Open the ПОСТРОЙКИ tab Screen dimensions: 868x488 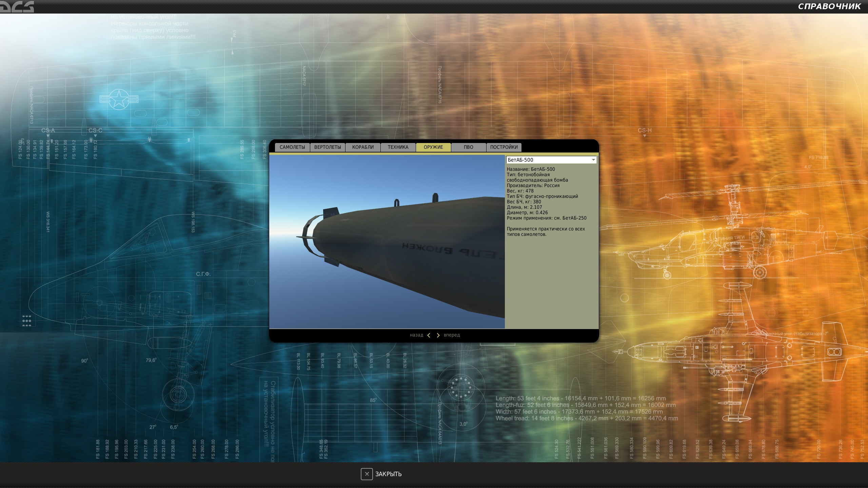504,147
